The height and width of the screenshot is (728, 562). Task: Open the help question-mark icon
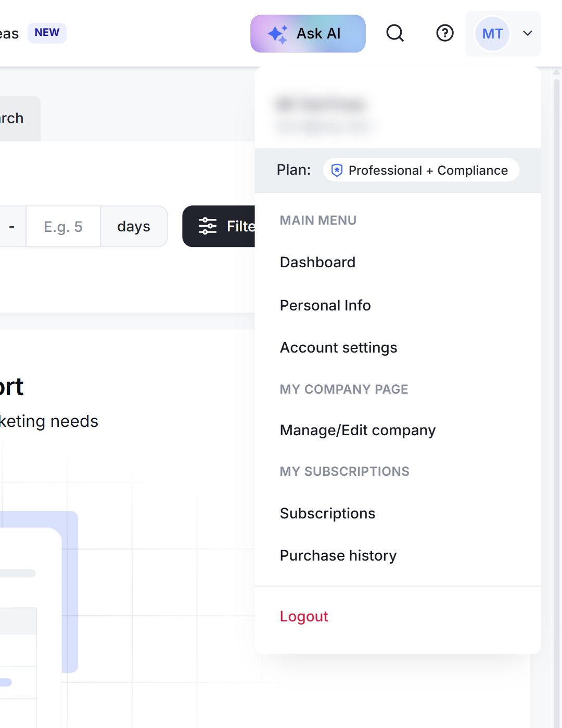click(x=445, y=33)
